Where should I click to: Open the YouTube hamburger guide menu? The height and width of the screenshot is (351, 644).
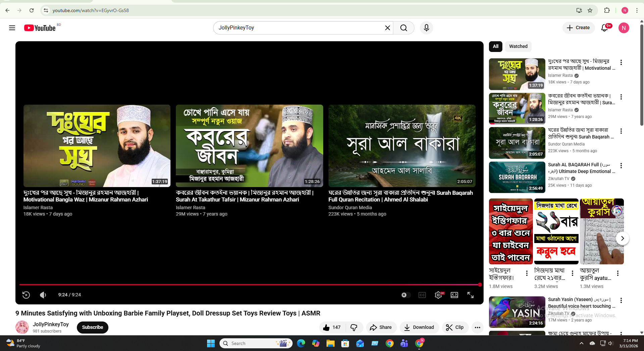12,28
